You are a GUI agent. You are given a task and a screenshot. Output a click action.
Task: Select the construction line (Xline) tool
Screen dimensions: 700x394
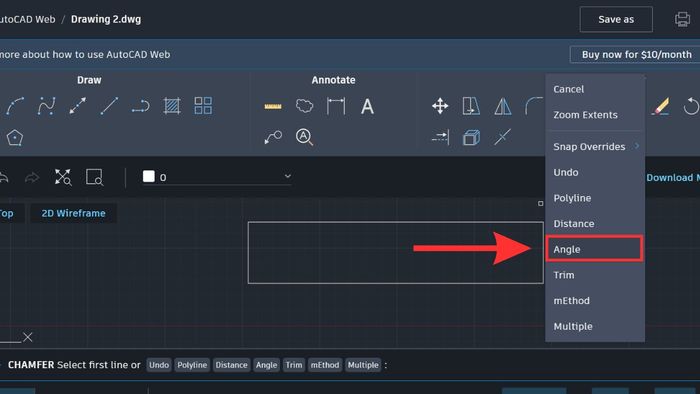[x=78, y=106]
